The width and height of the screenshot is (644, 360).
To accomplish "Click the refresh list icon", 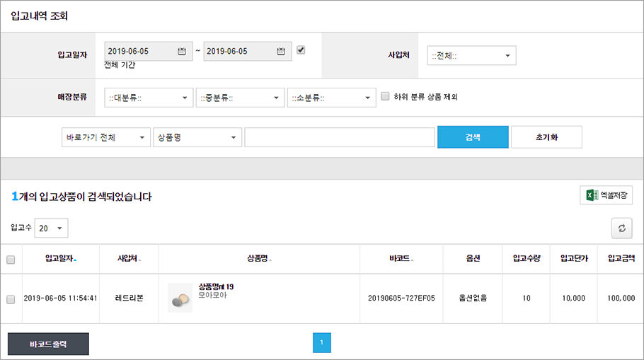I will (622, 228).
